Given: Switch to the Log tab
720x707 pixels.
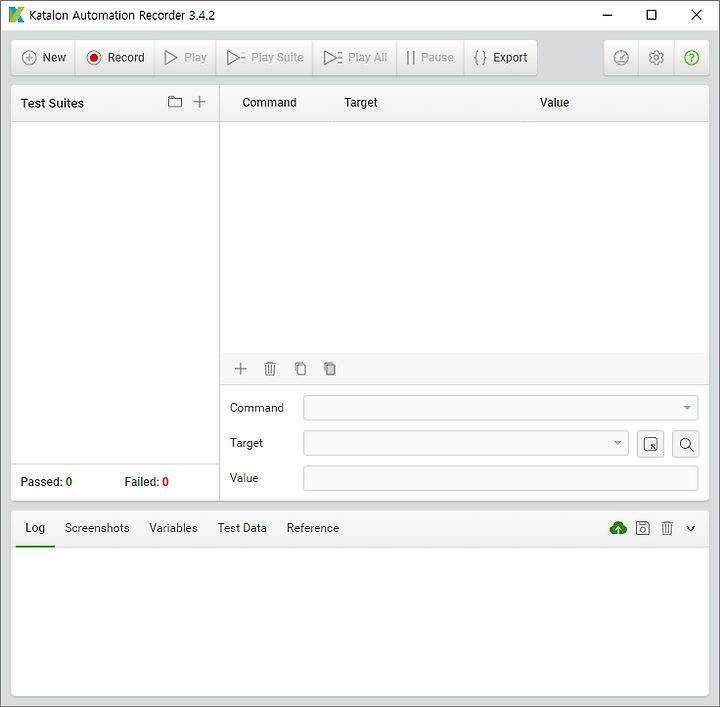Looking at the screenshot, I should (35, 528).
